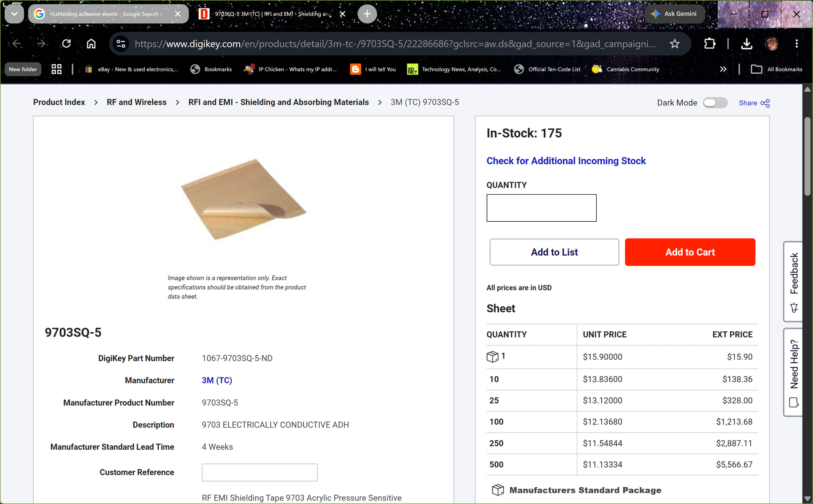The image size is (813, 504).
Task: Click Check for Additional Incoming Stock
Action: coord(566,161)
